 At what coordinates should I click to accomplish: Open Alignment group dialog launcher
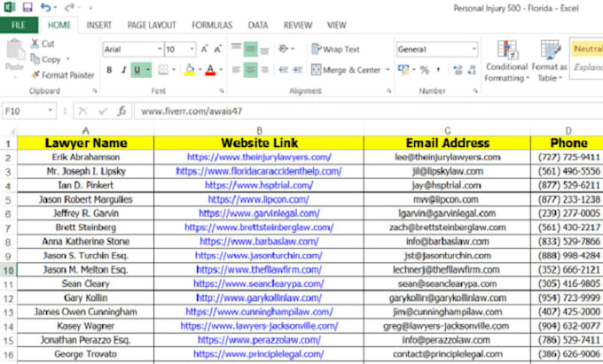[389, 91]
